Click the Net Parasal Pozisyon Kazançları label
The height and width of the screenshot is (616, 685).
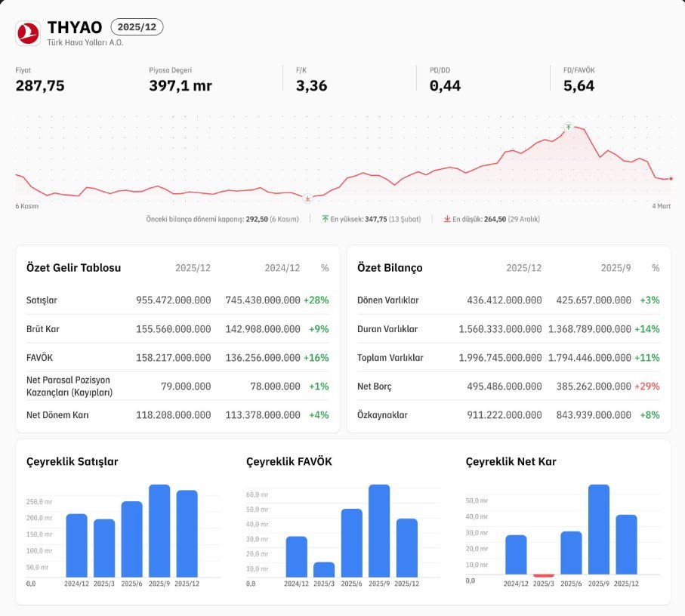click(69, 387)
